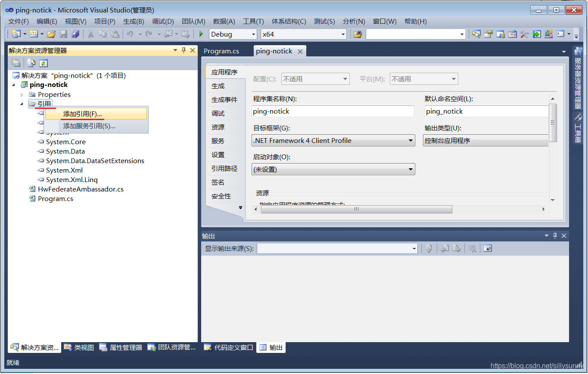
Task: Click the Cut scissors icon
Action: pyautogui.click(x=91, y=34)
